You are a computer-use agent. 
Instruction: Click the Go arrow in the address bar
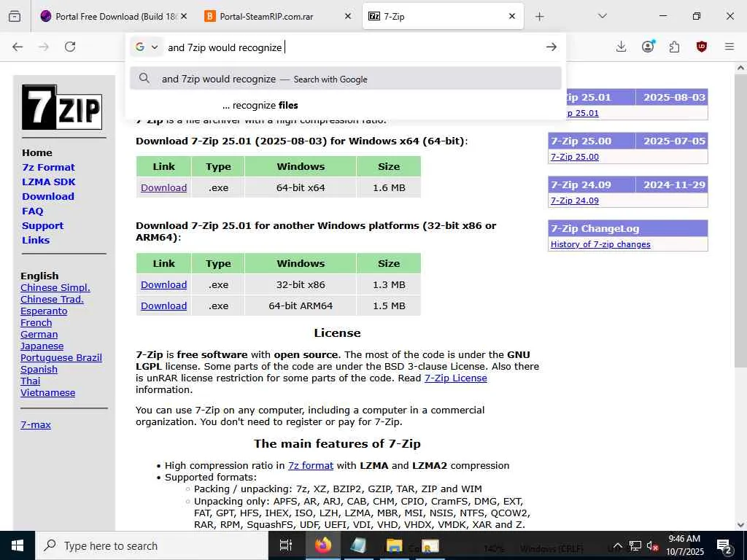click(x=551, y=47)
